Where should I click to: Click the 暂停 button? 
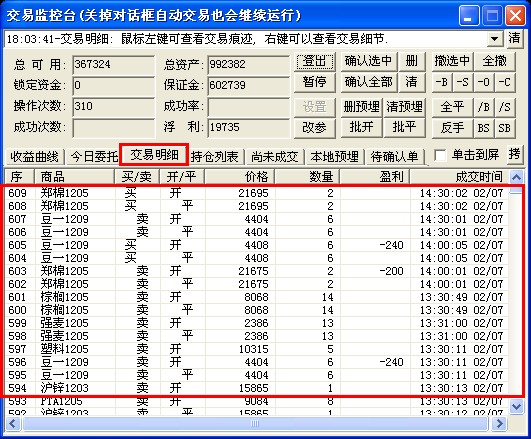coord(315,82)
